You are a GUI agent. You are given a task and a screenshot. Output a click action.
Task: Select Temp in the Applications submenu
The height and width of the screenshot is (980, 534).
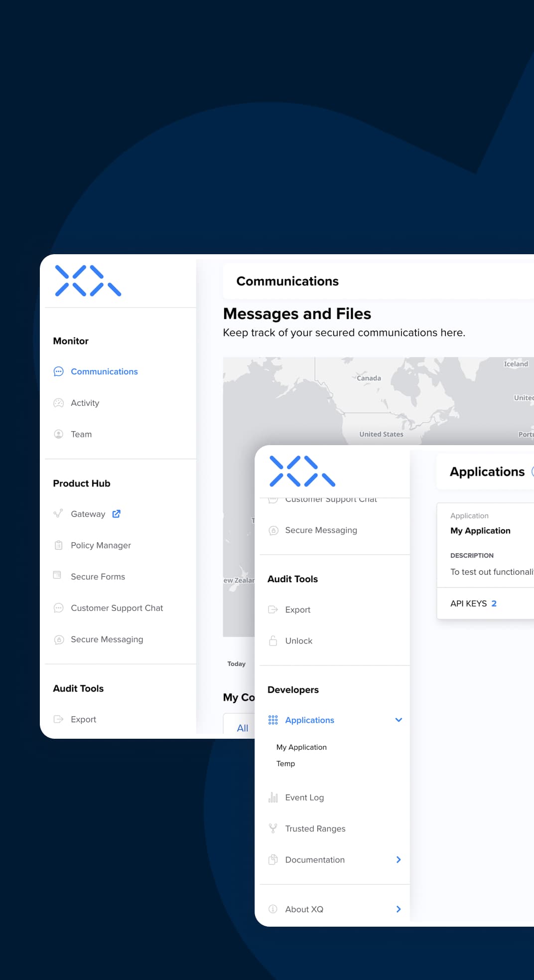point(285,764)
